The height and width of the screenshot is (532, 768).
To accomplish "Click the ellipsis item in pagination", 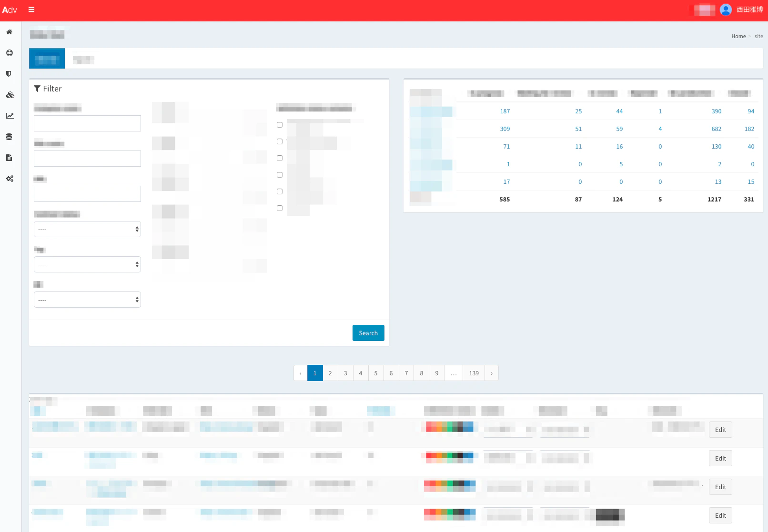I will (x=454, y=373).
